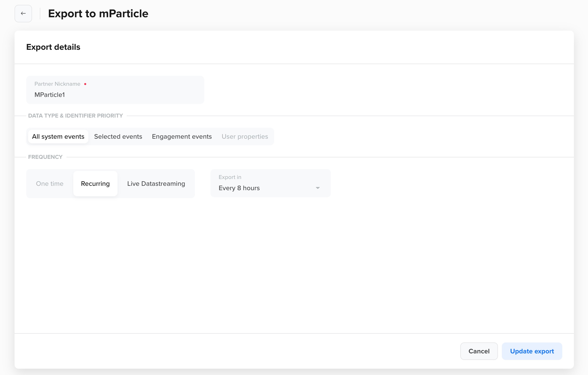The width and height of the screenshot is (588, 375).
Task: Switch to Engagement events tab
Action: tap(182, 136)
